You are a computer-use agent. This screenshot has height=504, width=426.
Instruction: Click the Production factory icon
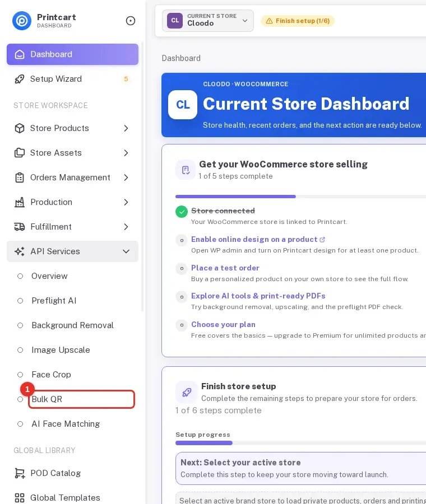pos(20,202)
